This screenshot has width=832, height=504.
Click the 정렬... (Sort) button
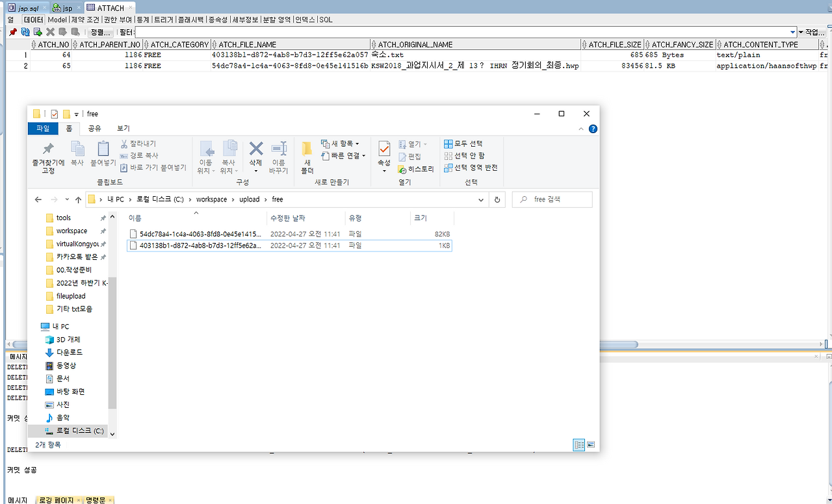[101, 31]
